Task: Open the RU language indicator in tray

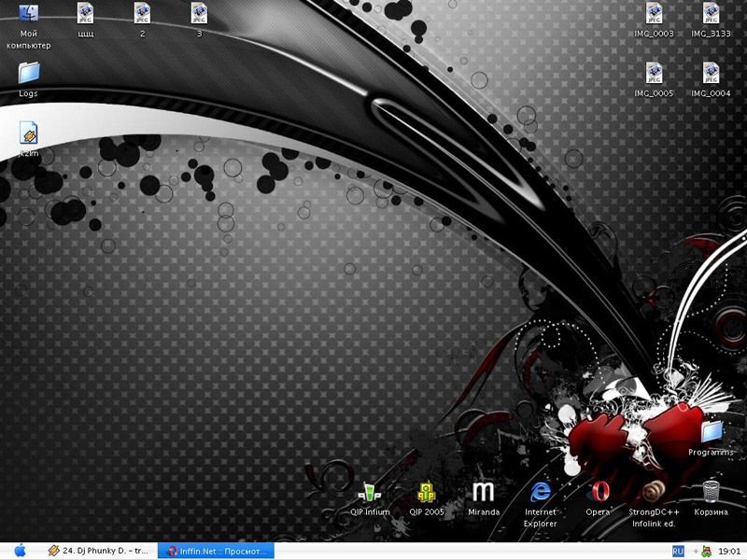Action: tap(678, 551)
